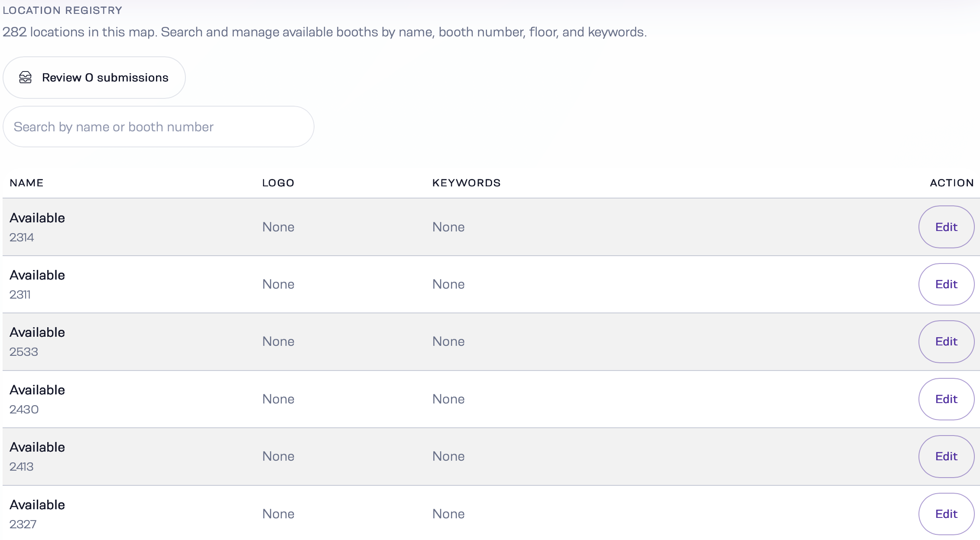The width and height of the screenshot is (980, 540).
Task: Click the ACTION column header
Action: click(952, 183)
